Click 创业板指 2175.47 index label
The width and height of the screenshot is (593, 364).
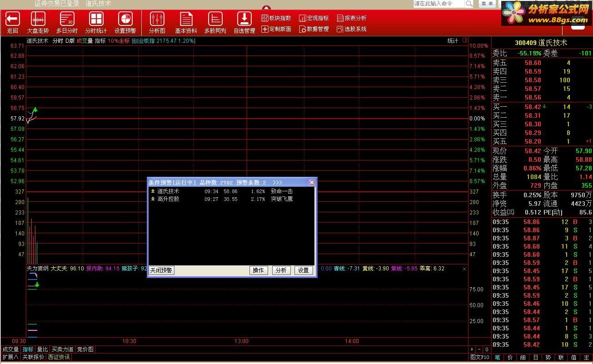point(164,41)
